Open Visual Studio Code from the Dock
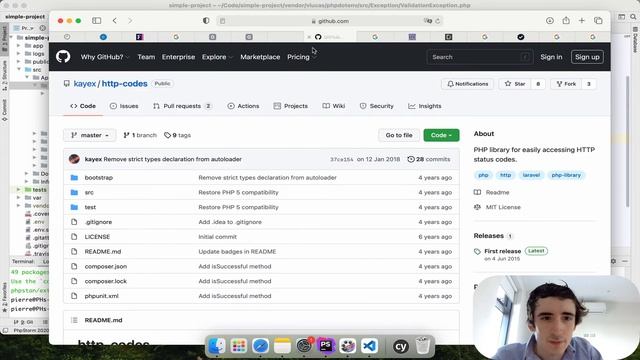This screenshot has height=360, width=640. (x=369, y=346)
